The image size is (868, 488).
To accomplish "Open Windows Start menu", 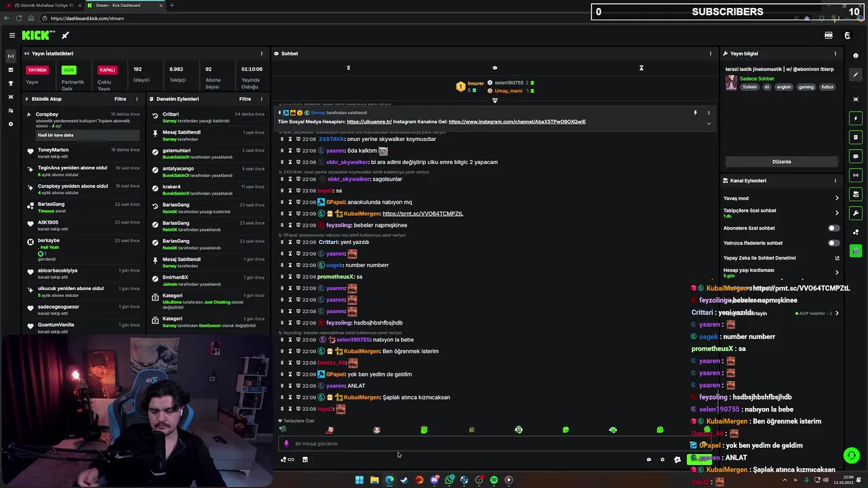I will point(359,480).
